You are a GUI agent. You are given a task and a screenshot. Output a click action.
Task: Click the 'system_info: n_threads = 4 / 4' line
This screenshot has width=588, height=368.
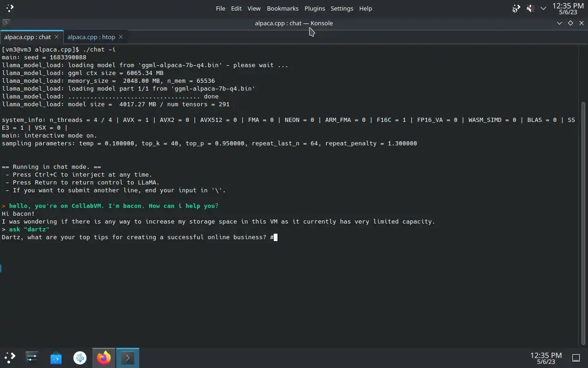pyautogui.click(x=288, y=120)
